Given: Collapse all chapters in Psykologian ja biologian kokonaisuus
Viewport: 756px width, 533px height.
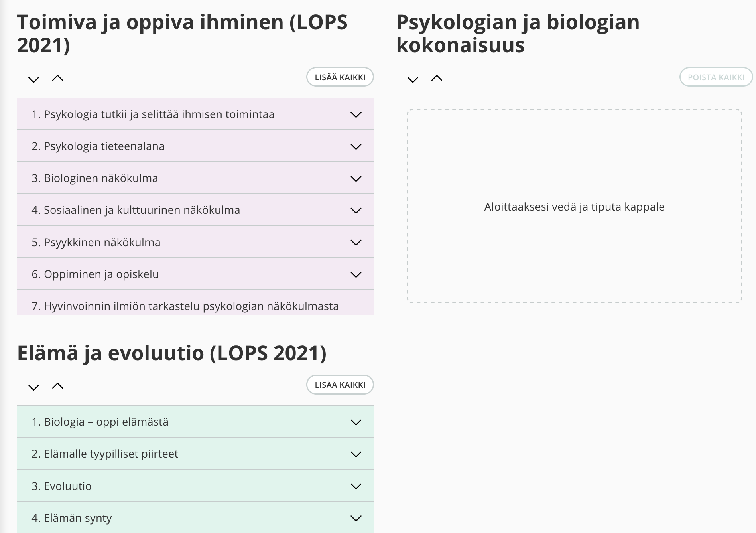Looking at the screenshot, I should 437,78.
